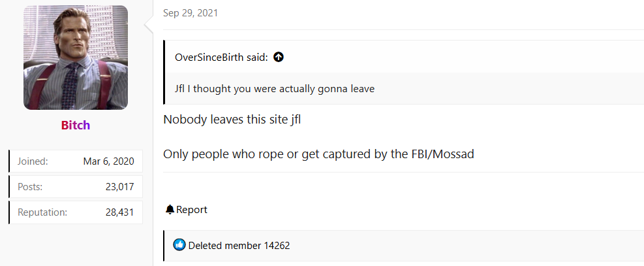Report this post
This screenshot has width=644, height=266.
(192, 210)
